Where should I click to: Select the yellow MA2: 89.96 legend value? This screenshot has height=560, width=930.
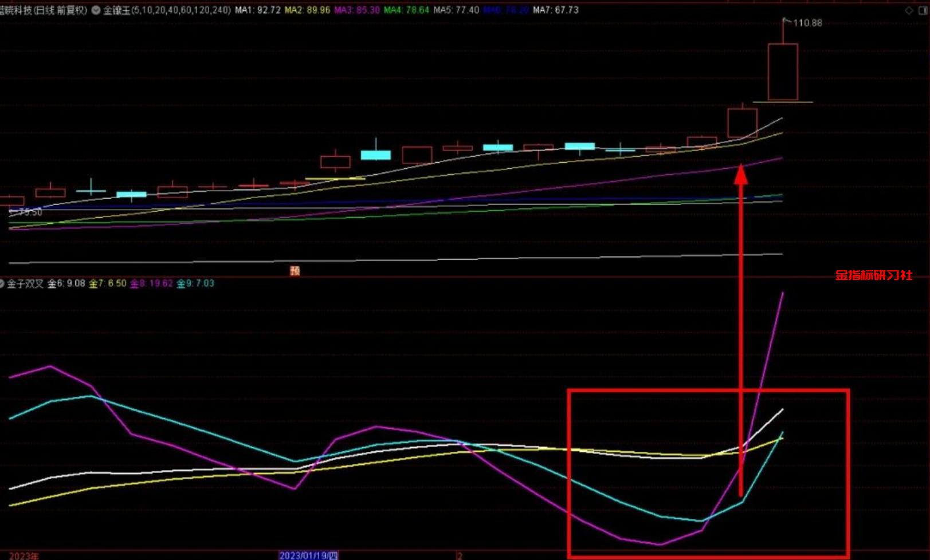[307, 10]
